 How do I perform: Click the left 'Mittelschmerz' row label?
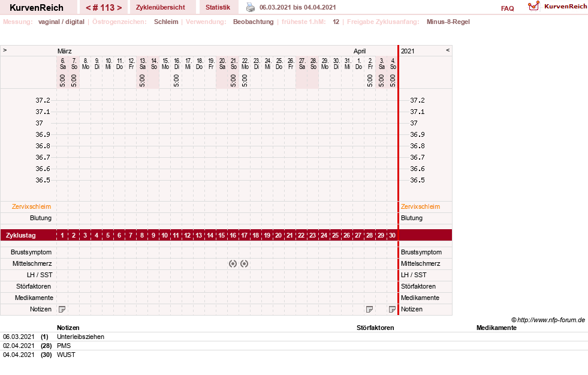pyautogui.click(x=32, y=263)
